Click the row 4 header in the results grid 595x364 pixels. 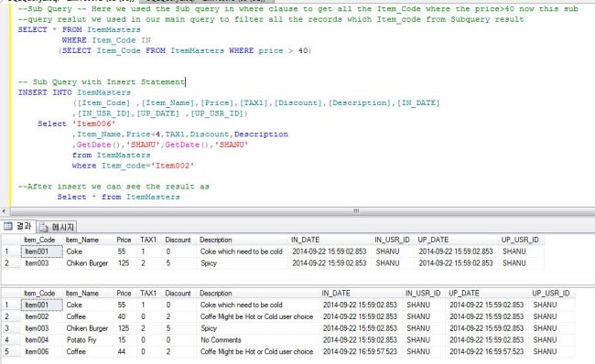tap(11, 340)
